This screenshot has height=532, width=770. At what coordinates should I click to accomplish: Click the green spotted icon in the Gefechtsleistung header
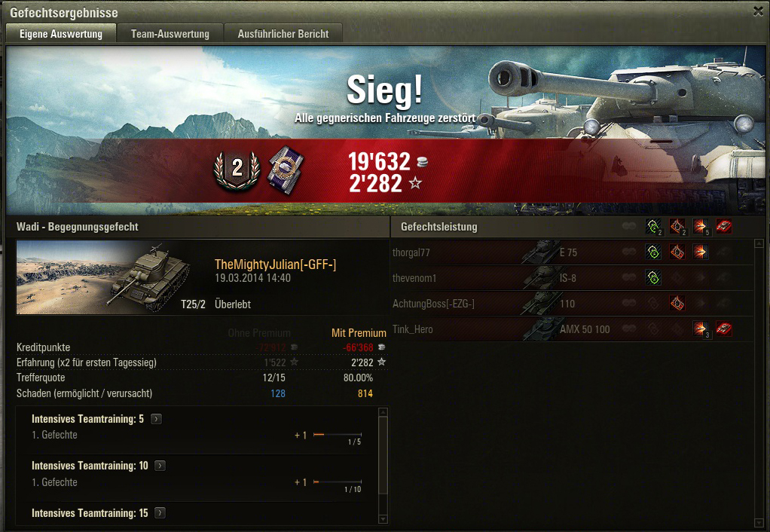[x=654, y=227]
